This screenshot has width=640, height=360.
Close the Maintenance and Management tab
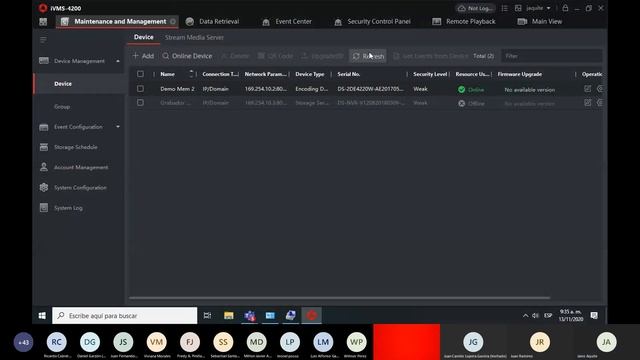pyautogui.click(x=173, y=22)
